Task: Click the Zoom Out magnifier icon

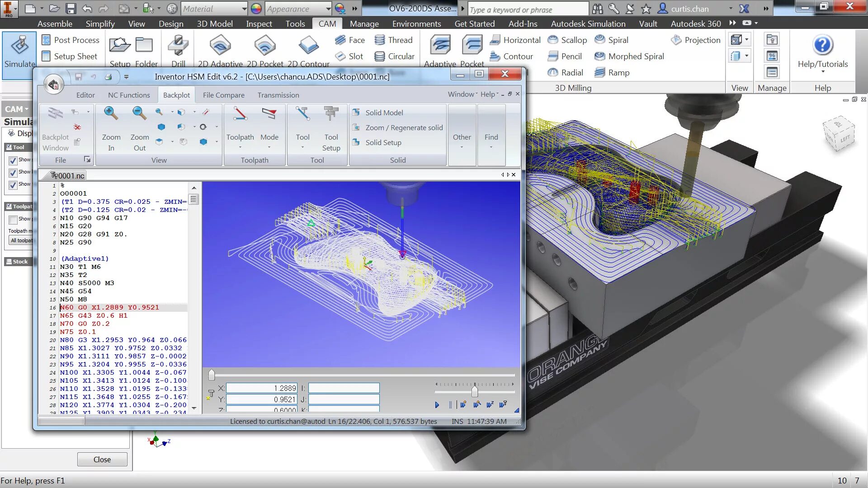Action: [x=139, y=113]
